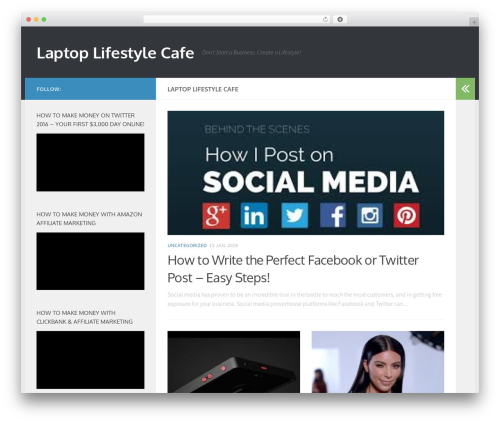Minimize window with yellow traffic-light button
The image size is (500, 423).
click(x=36, y=19)
